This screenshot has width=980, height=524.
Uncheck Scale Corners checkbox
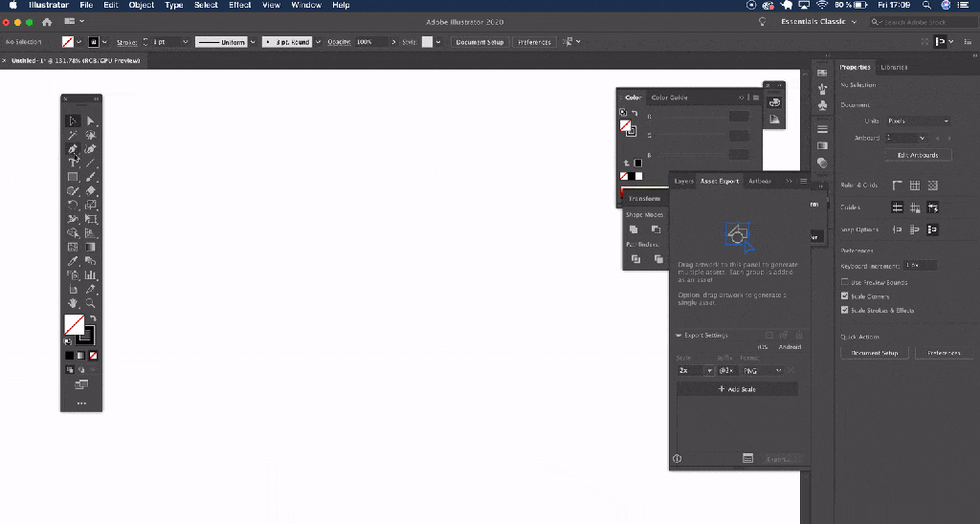844,296
